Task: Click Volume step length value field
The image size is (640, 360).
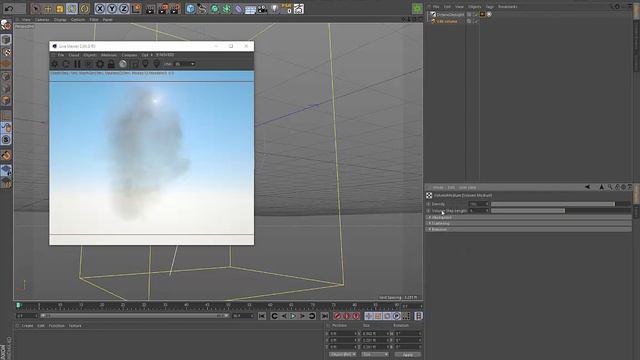Action: coord(478,211)
